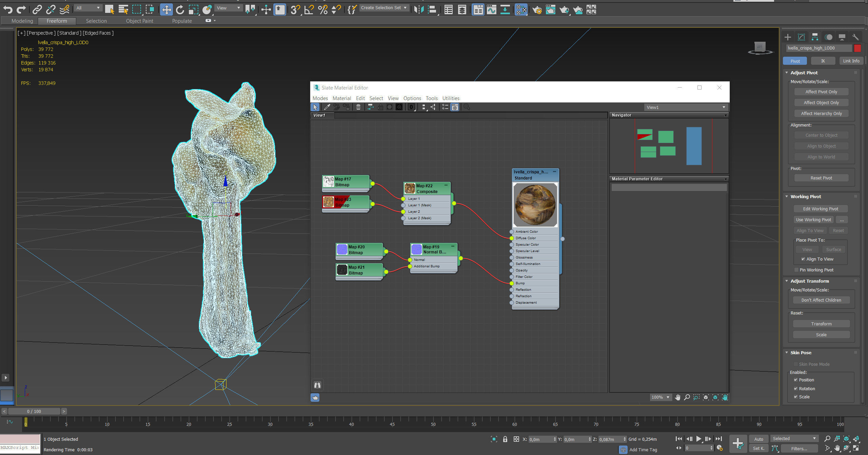Viewport: 868px width, 455px height.
Task: Toggle Align To View checkbox
Action: (x=803, y=259)
